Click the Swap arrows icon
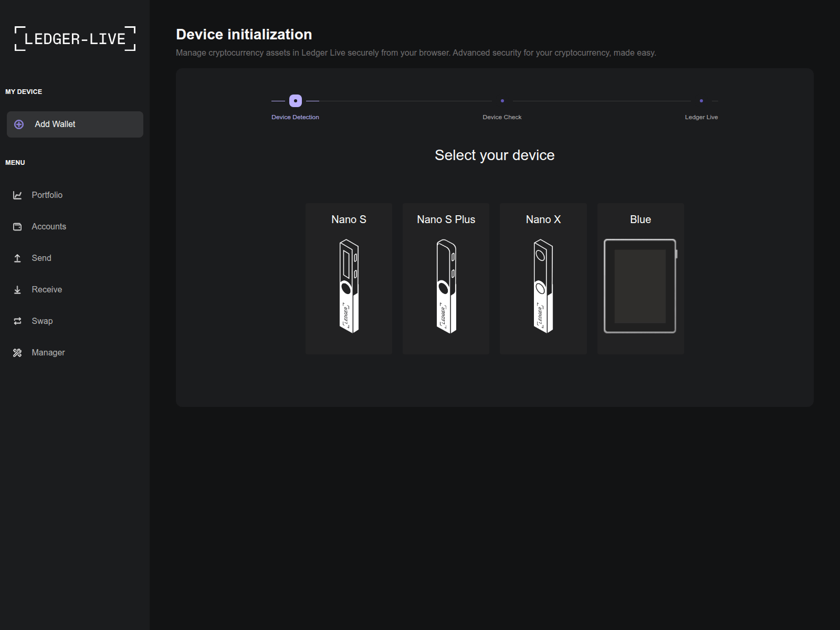840x630 pixels. (x=17, y=321)
